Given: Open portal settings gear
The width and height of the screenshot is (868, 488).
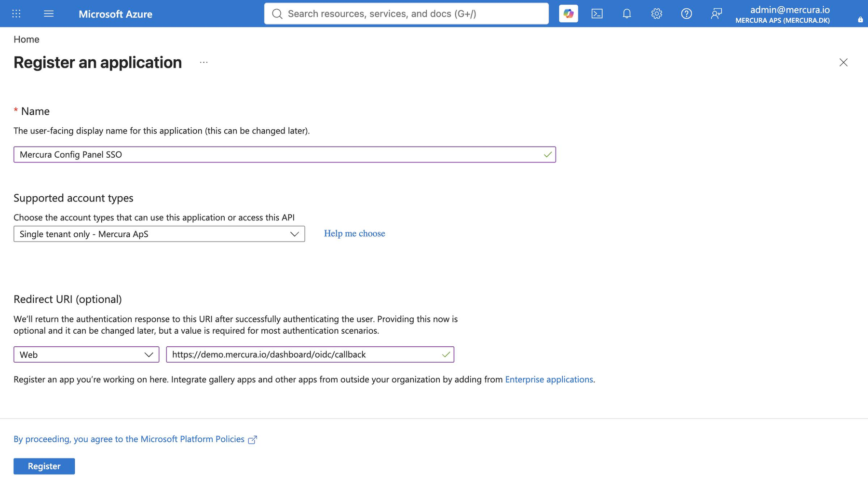Looking at the screenshot, I should (x=656, y=14).
